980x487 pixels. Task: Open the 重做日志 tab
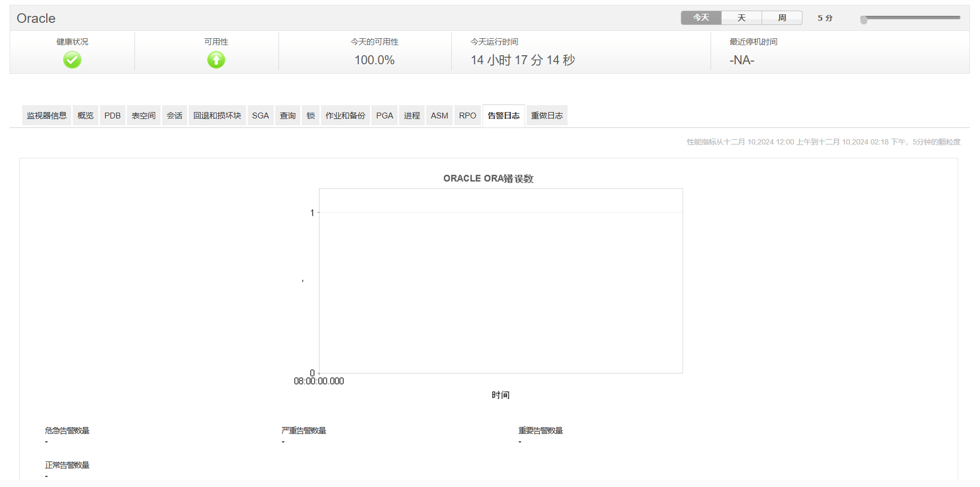tap(547, 115)
